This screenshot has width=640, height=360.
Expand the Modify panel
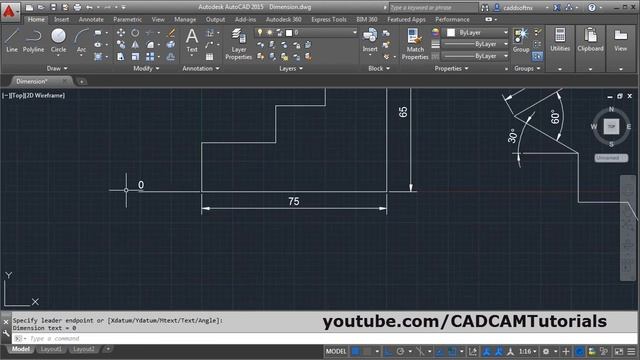click(x=146, y=69)
